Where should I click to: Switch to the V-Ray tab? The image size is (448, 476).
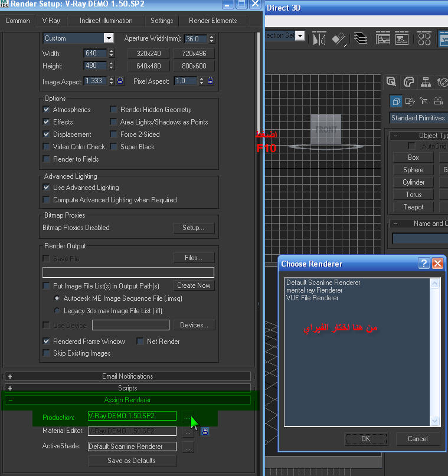pos(51,21)
